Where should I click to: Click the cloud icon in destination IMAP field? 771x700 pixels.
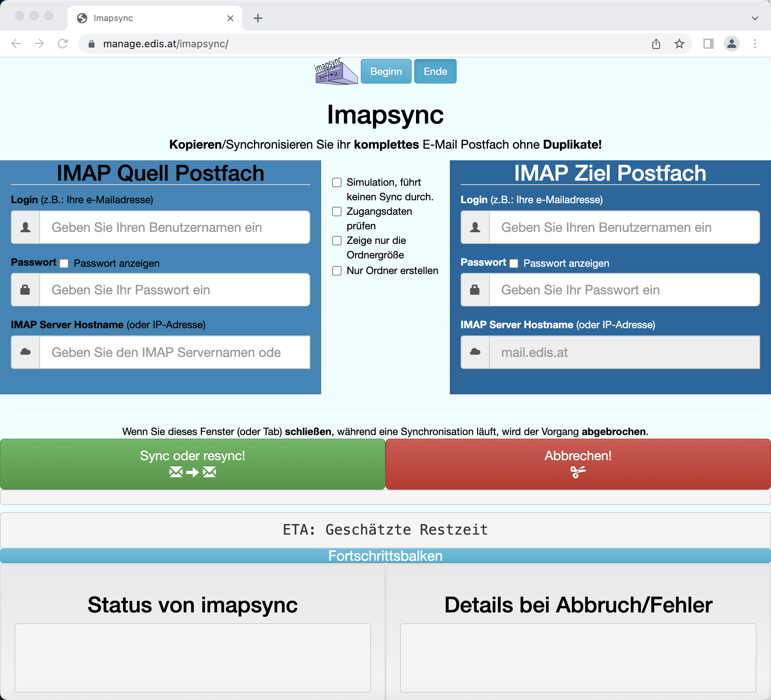[475, 352]
